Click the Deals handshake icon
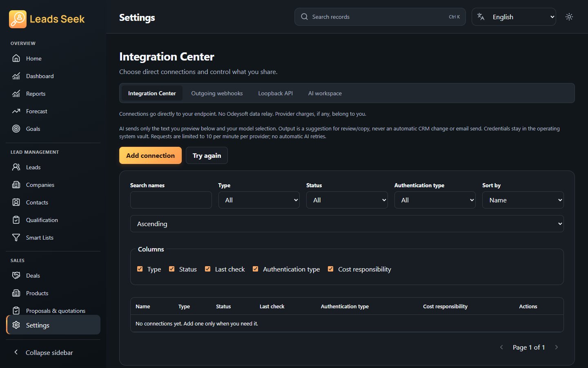588x368 pixels. [16, 276]
